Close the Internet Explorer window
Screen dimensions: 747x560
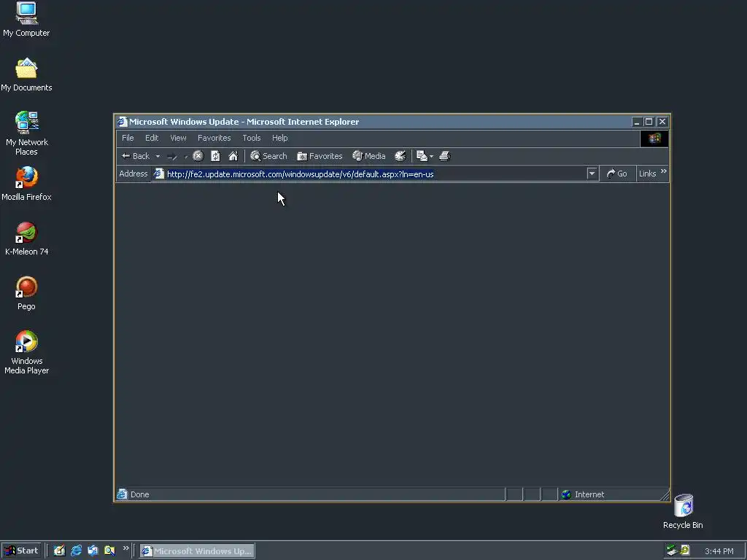point(662,122)
